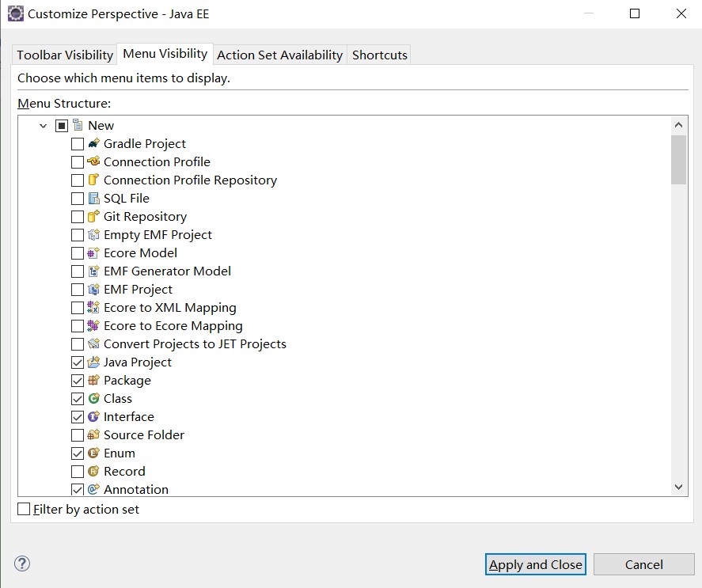Viewport: 702px width, 588px height.
Task: Click the green Class icon
Action: click(93, 399)
